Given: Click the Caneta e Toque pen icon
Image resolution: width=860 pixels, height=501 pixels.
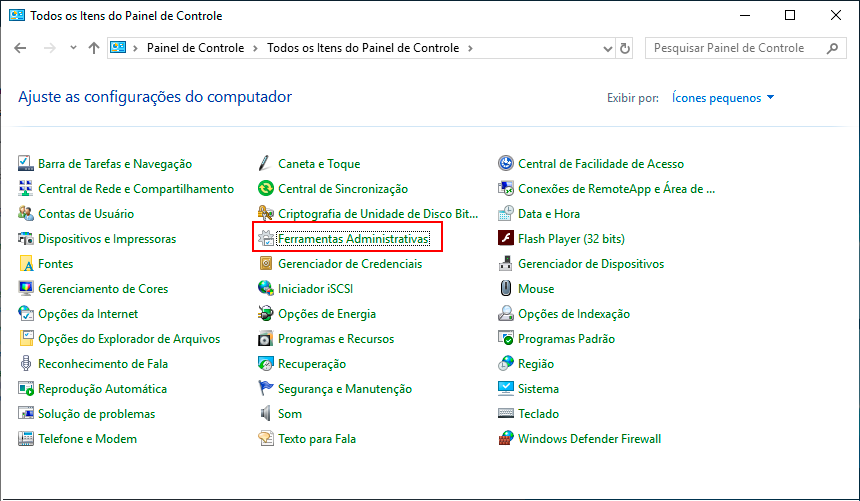Looking at the screenshot, I should pyautogui.click(x=265, y=164).
